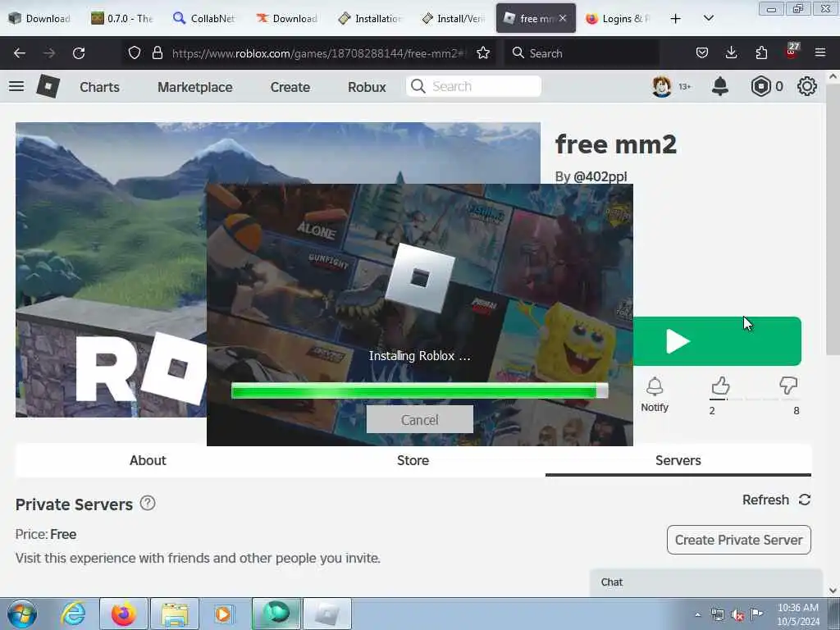Open the extensions puzzle icon
The width and height of the screenshot is (840, 630).
point(761,53)
